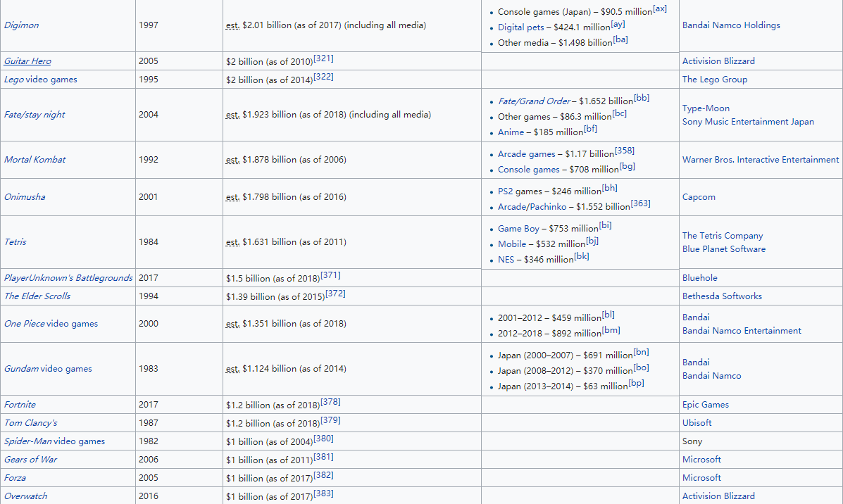Open citation [378] beside Fortnite revenue
The height and width of the screenshot is (504, 843).
(x=330, y=403)
